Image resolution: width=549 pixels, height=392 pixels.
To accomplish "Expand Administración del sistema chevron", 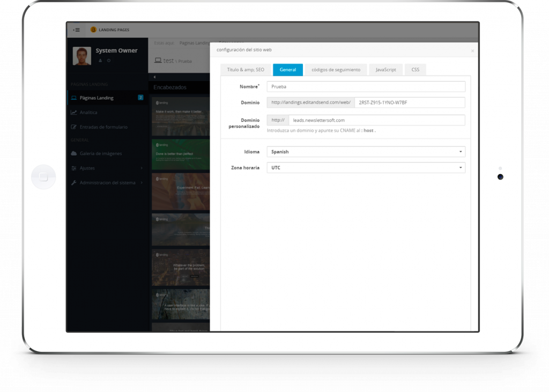I will (x=142, y=182).
